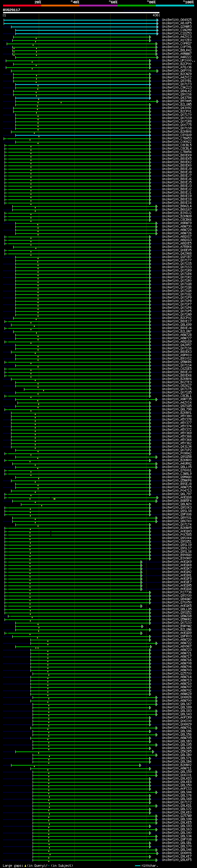Select the UniRef100_C8YQU9 label
197x868 pixels.
click(177, 135)
